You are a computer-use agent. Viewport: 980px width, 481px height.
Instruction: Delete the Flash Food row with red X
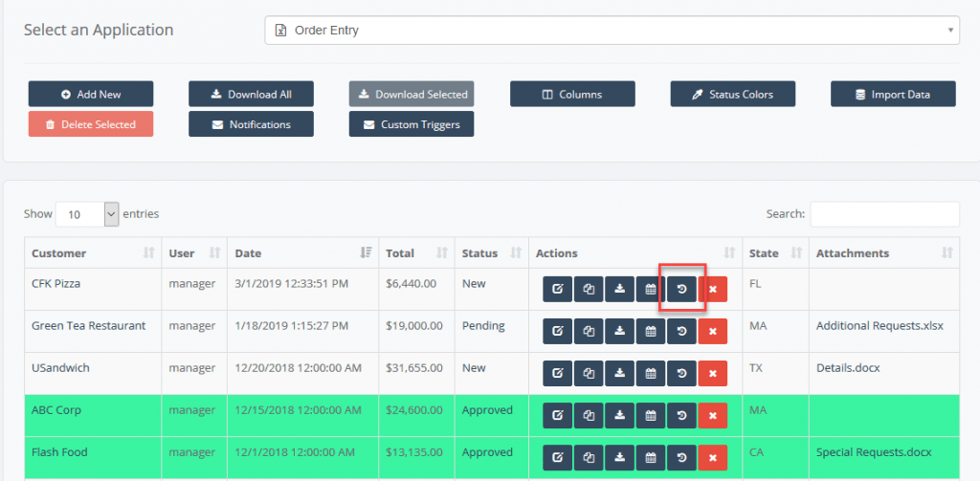712,457
